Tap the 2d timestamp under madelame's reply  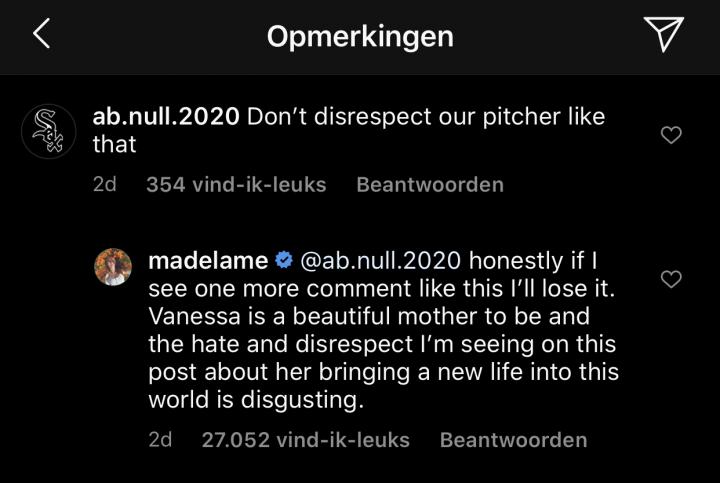pos(160,440)
